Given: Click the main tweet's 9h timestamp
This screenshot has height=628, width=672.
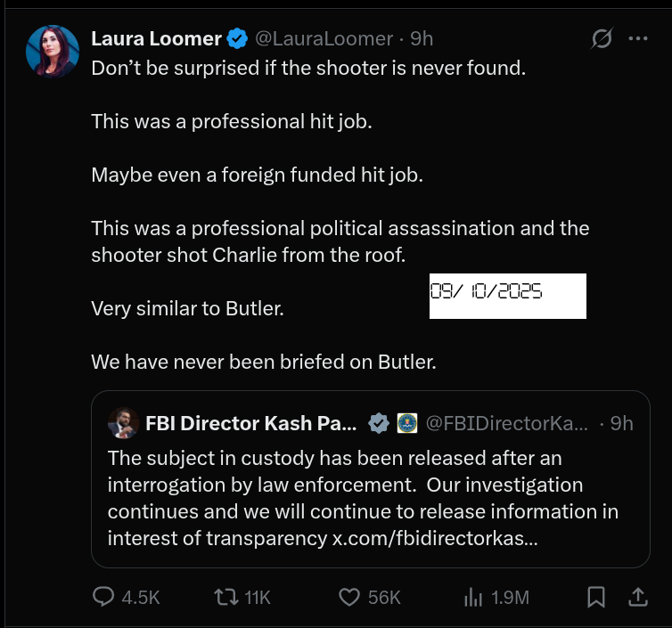Looking at the screenshot, I should [421, 38].
